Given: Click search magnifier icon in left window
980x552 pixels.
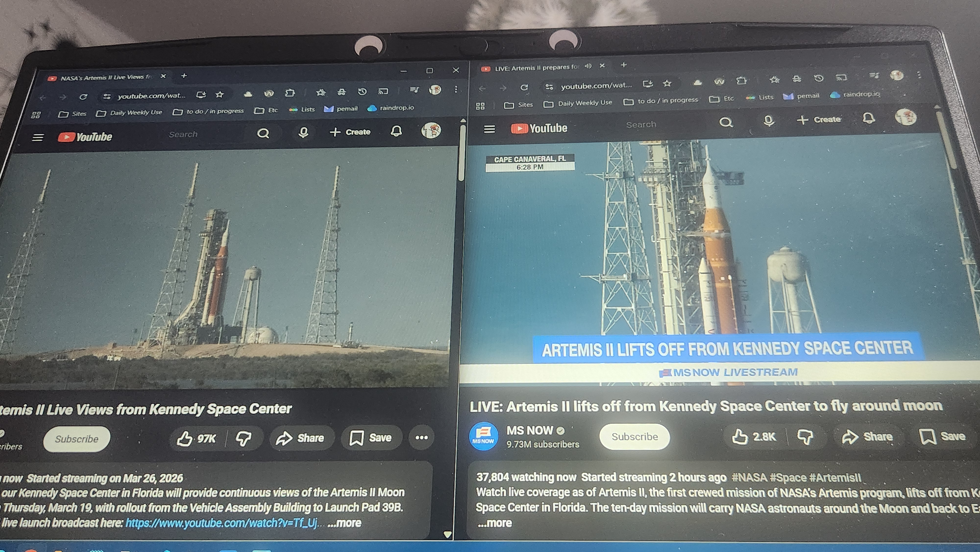Looking at the screenshot, I should (x=263, y=133).
